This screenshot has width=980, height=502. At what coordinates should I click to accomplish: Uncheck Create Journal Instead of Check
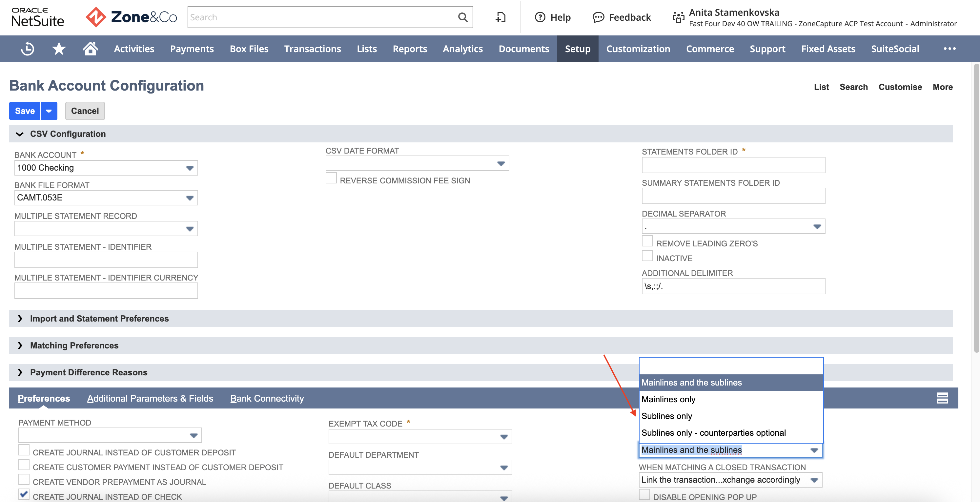click(24, 494)
